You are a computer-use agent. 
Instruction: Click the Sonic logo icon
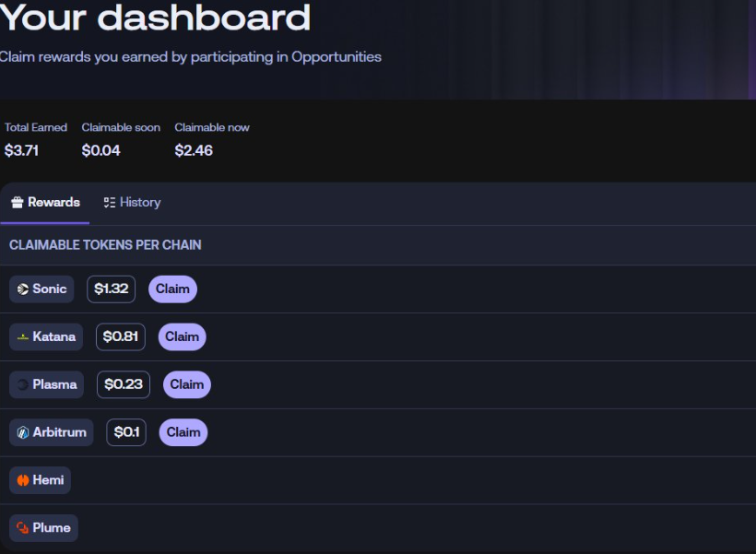(23, 289)
